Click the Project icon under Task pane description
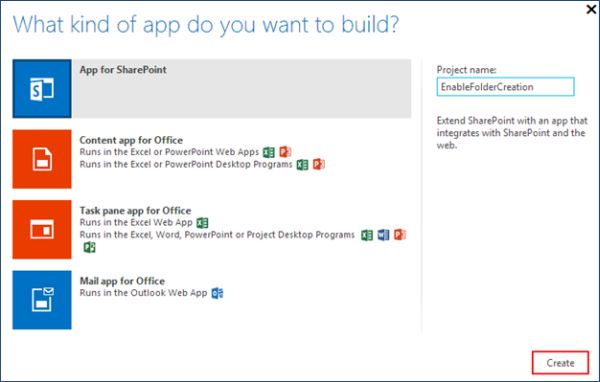The width and height of the screenshot is (600, 382). click(x=90, y=247)
